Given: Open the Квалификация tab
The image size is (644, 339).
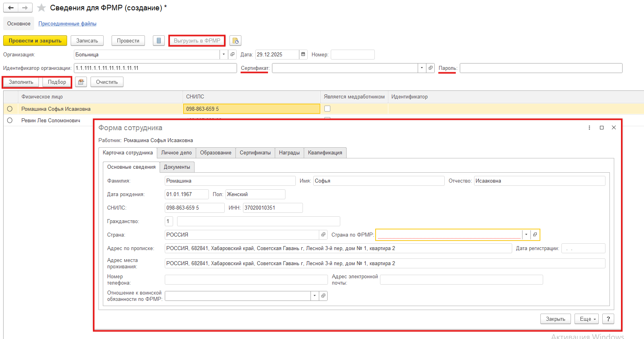Looking at the screenshot, I should pos(325,153).
